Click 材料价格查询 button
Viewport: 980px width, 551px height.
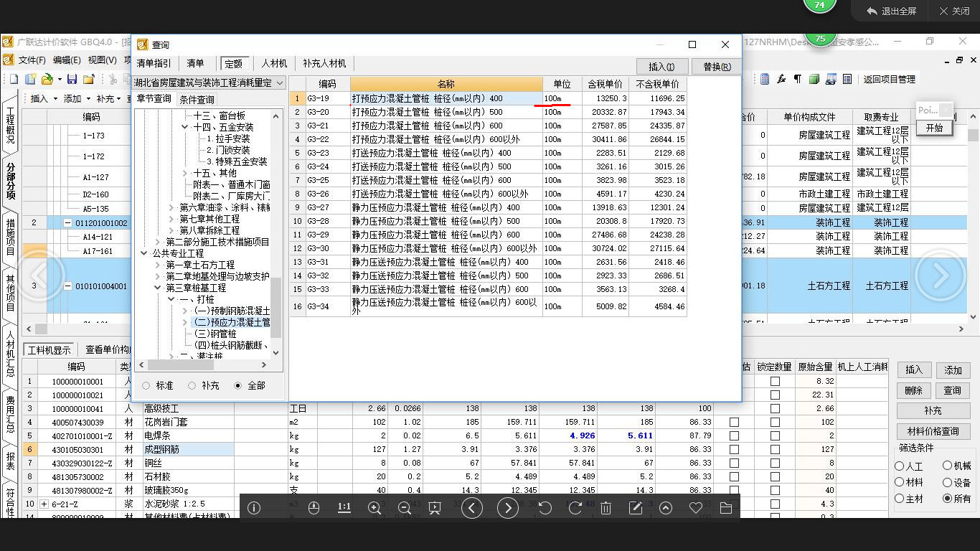pyautogui.click(x=935, y=431)
